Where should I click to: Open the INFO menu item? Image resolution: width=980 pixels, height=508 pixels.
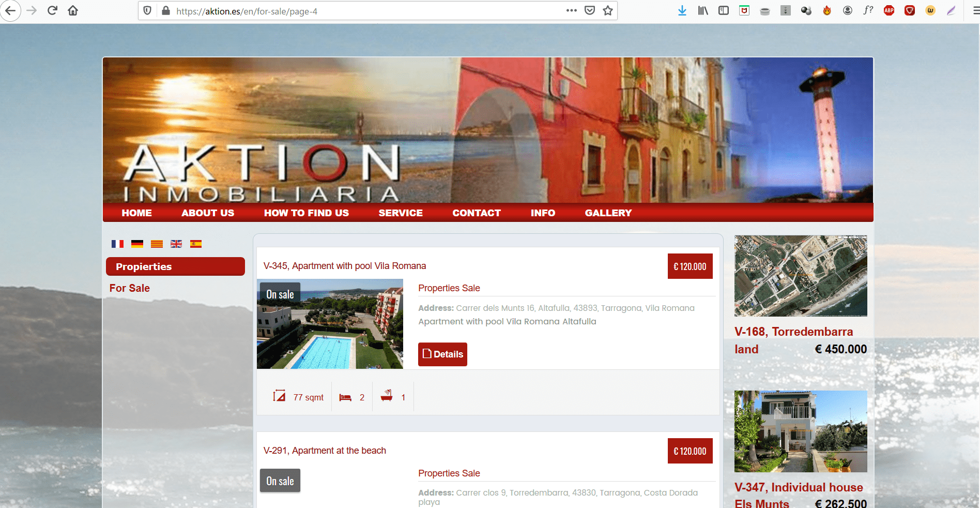click(x=543, y=213)
